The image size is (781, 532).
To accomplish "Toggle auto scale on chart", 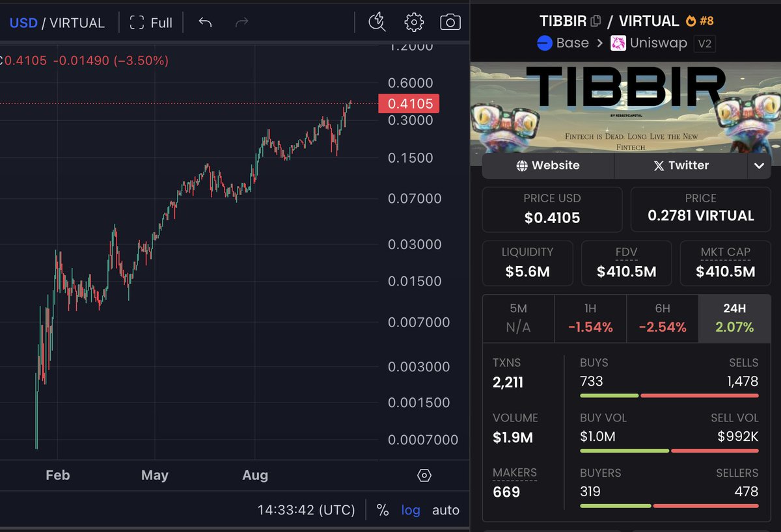I will pyautogui.click(x=446, y=510).
